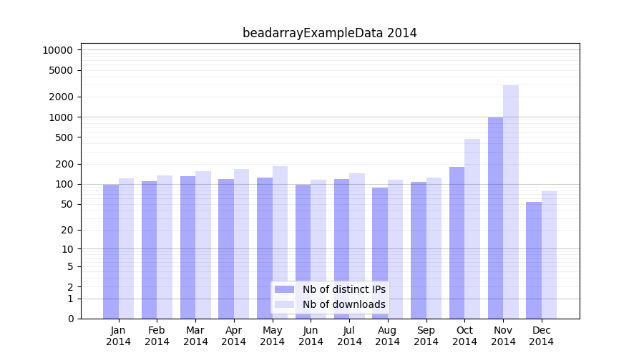The width and height of the screenshot is (644, 358).
Task: Click the Jan 2014 x-axis label
Action: [119, 336]
